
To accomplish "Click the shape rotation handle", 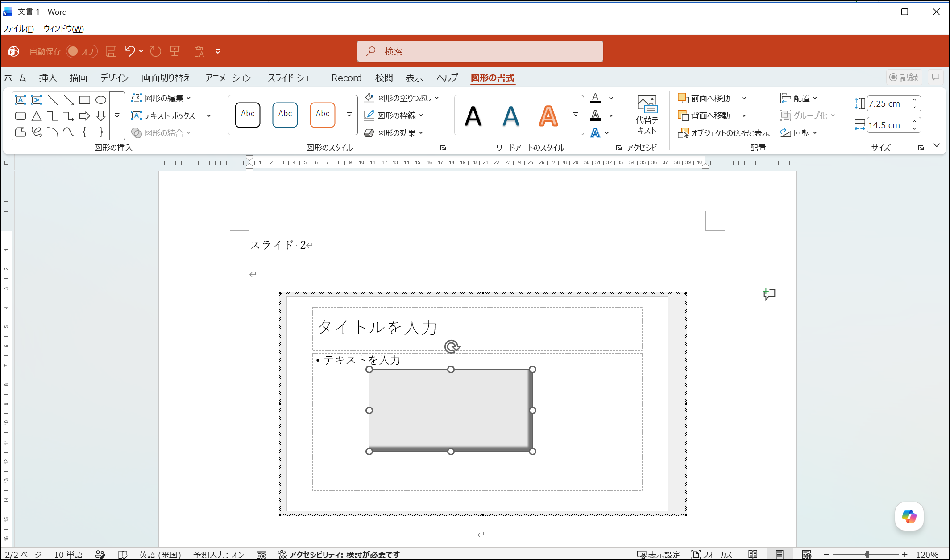I will pyautogui.click(x=452, y=346).
